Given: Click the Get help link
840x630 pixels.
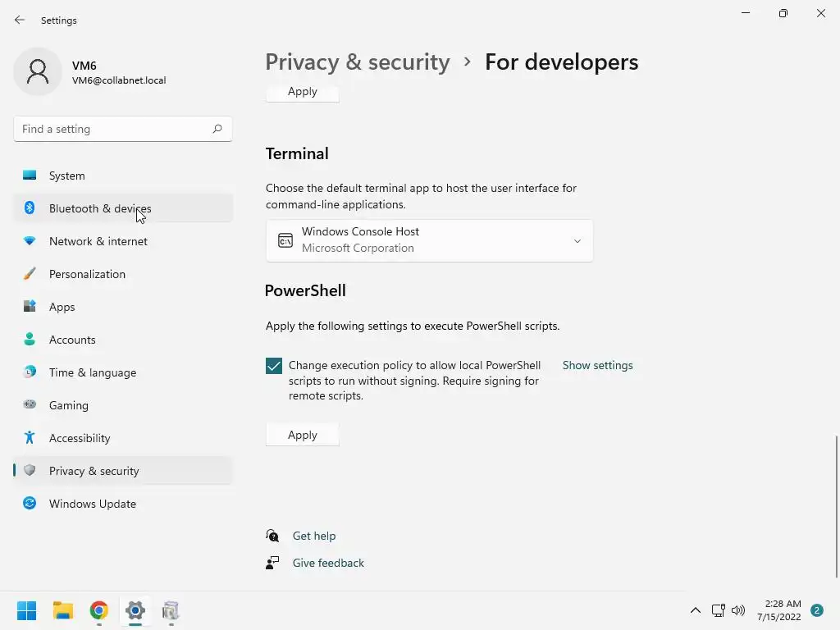Looking at the screenshot, I should [314, 536].
